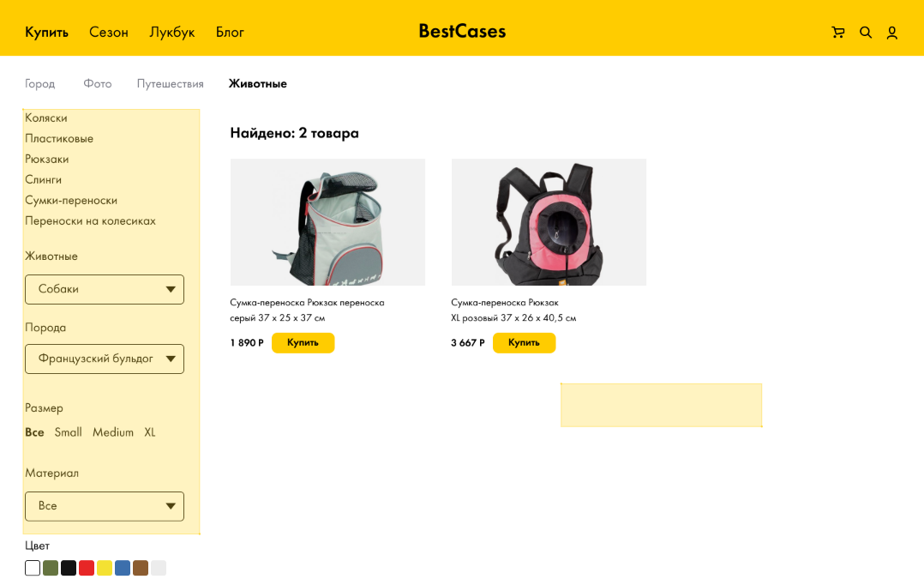Open the Французский бульдог breed dropdown
Screen dimensions: 924x579
click(105, 359)
